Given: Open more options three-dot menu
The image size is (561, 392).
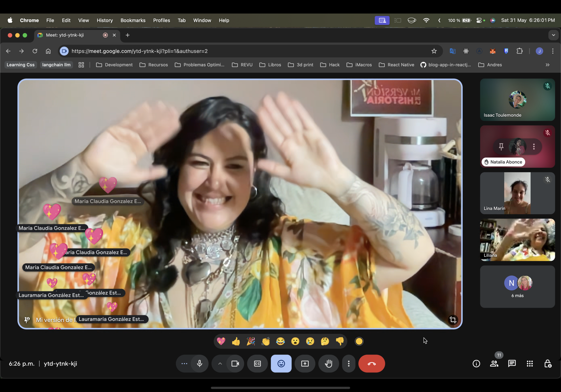Looking at the screenshot, I should 348,363.
